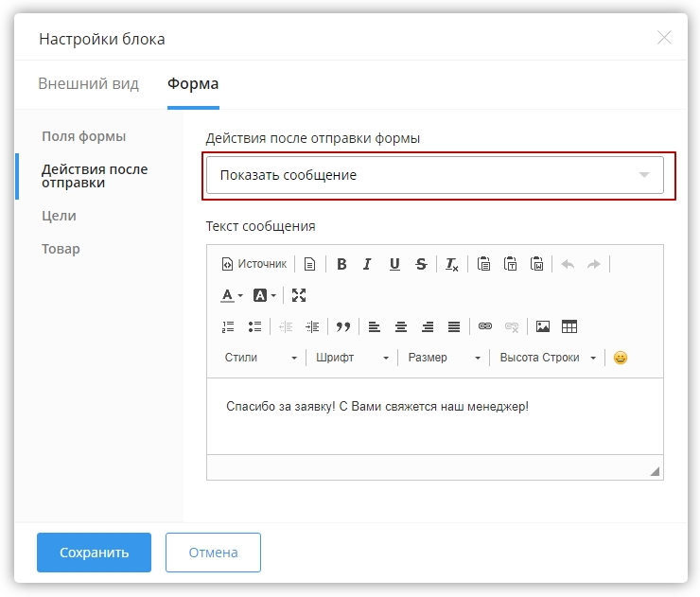Click the Источник source view button
Screen dimensions: 700x597
[254, 265]
